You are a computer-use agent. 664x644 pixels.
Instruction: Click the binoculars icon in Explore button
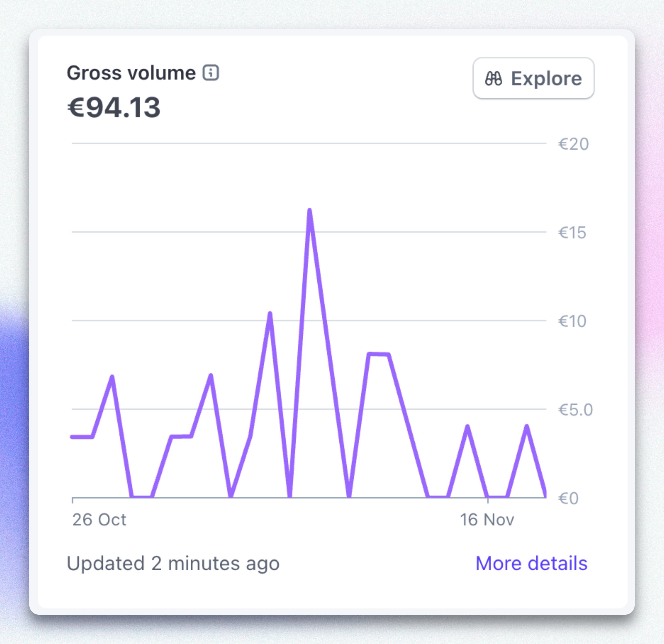(493, 79)
